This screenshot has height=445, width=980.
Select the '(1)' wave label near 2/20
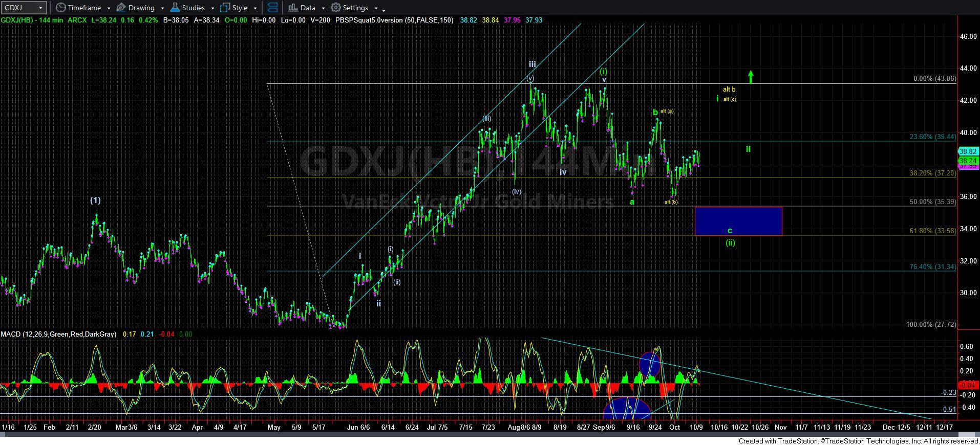point(95,201)
